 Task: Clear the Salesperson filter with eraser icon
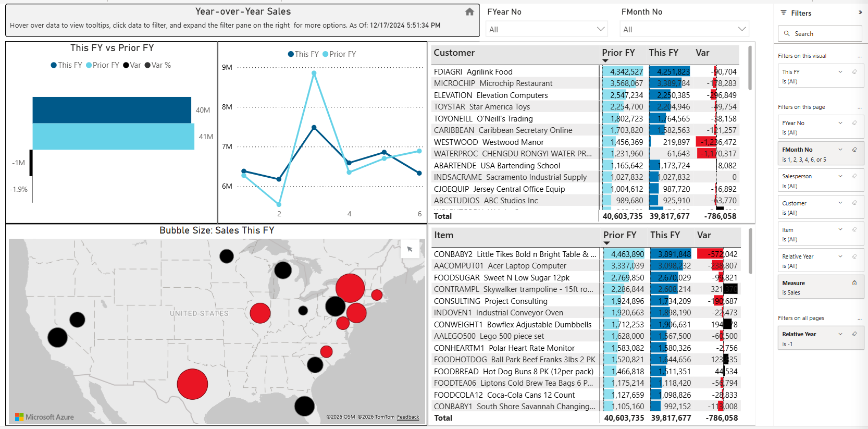click(x=854, y=176)
